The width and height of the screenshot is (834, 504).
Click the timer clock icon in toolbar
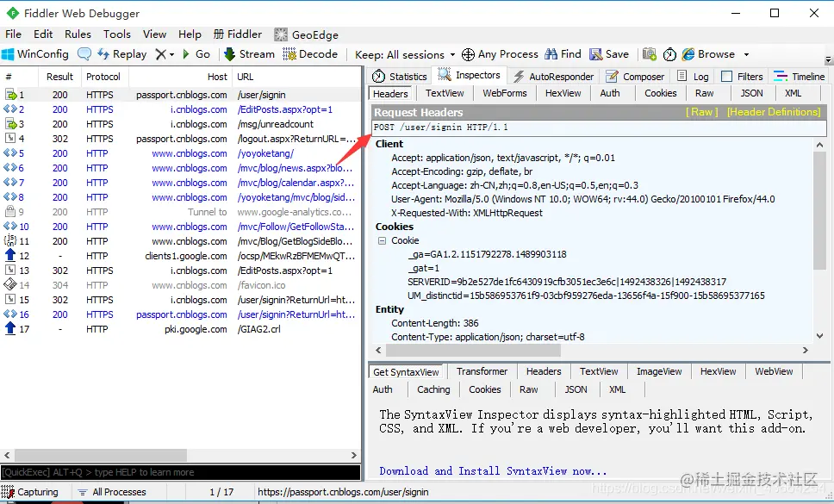pos(669,54)
